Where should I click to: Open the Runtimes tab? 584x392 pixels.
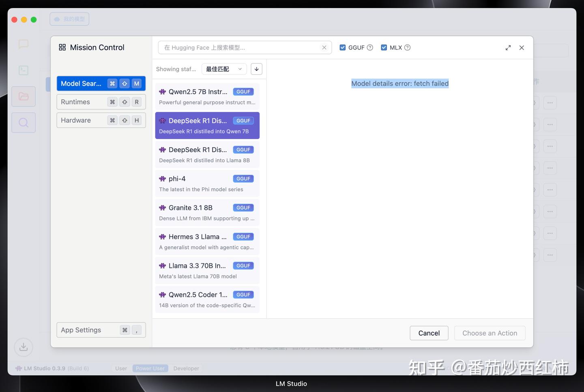coord(101,102)
